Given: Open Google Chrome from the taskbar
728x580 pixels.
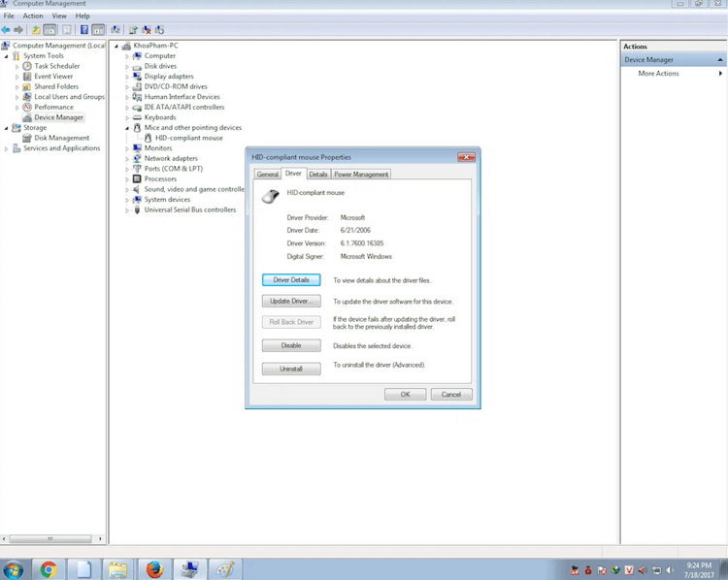Looking at the screenshot, I should click(x=49, y=569).
